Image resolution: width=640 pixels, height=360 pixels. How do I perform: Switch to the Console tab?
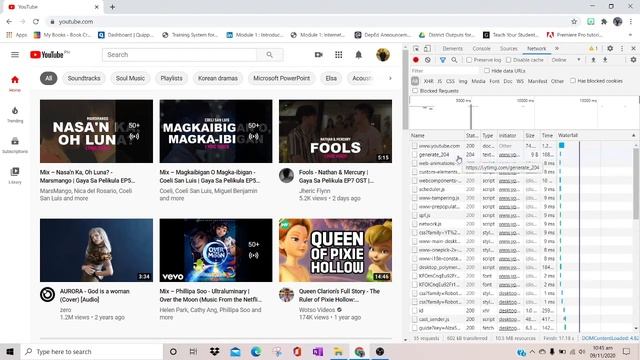[x=481, y=48]
